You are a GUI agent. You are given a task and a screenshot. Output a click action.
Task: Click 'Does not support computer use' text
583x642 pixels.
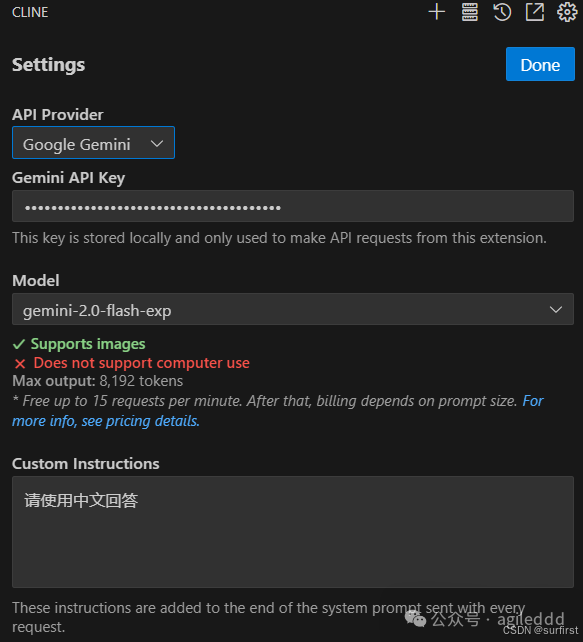(141, 363)
